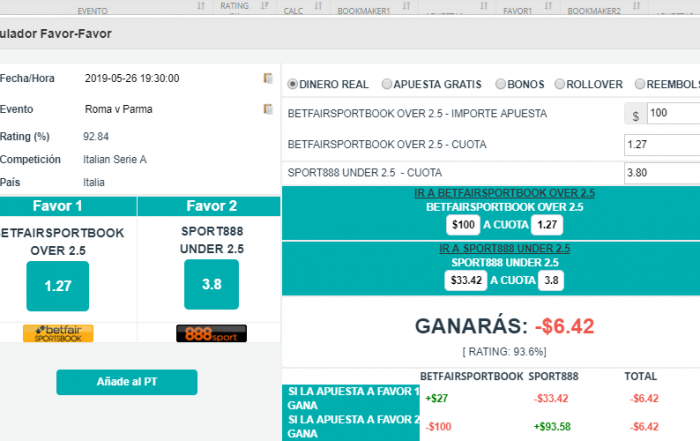Click the Italian Serie A competition text
This screenshot has width=700, height=441.
click(x=115, y=159)
